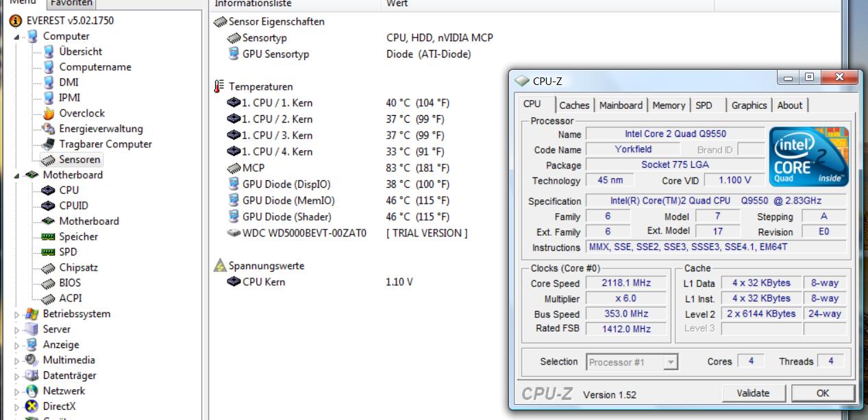Open the Overclock flame icon

coord(49,113)
